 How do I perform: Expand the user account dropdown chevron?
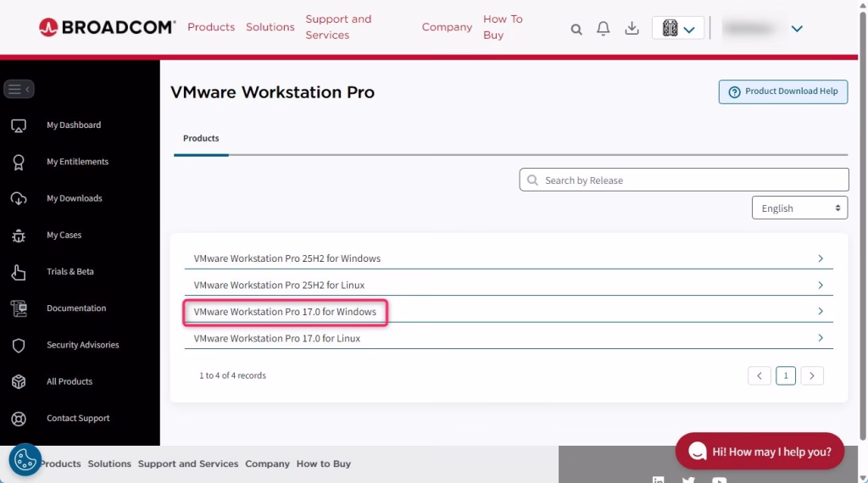click(796, 29)
